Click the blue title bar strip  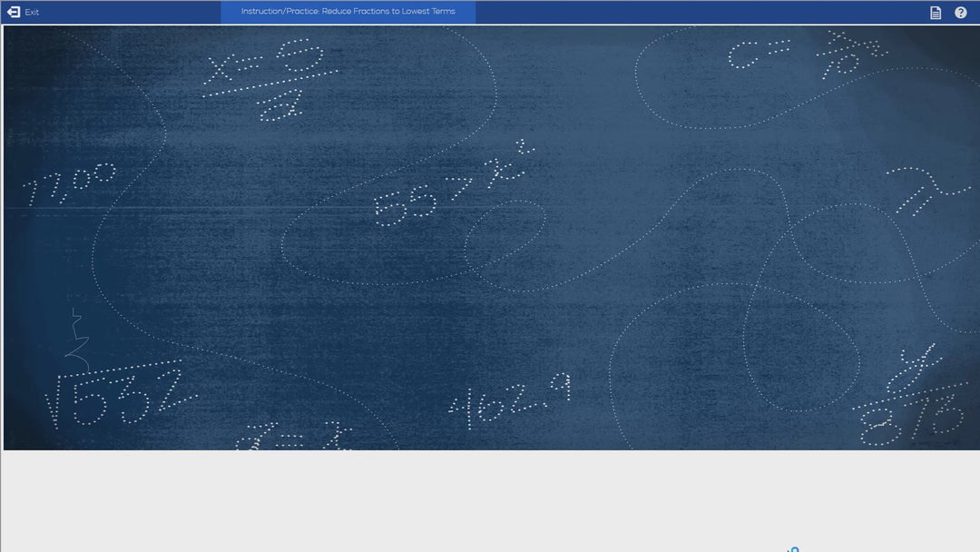click(590, 12)
